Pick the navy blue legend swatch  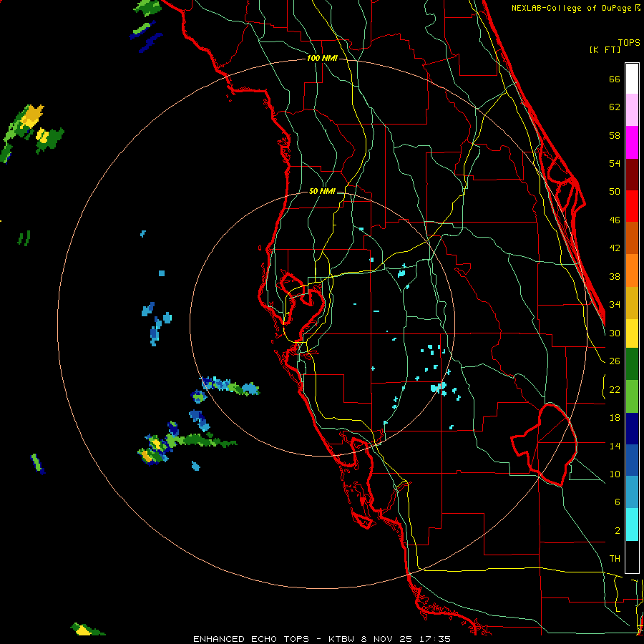click(x=632, y=429)
